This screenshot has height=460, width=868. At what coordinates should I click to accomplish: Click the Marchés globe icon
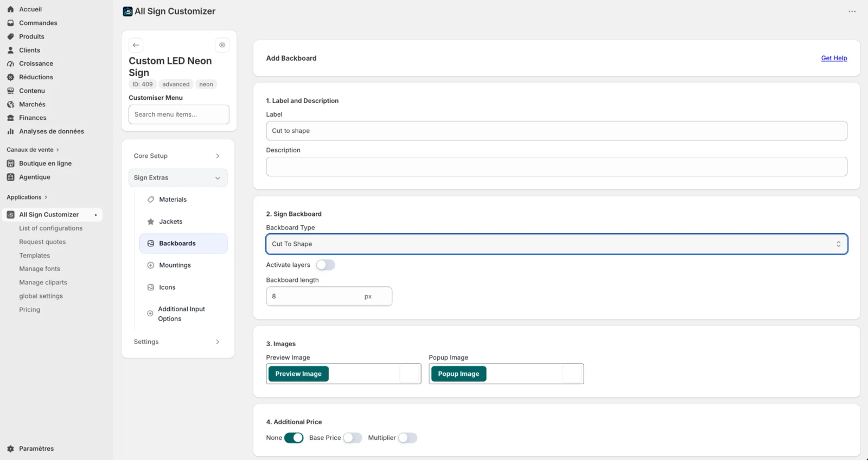pos(10,104)
